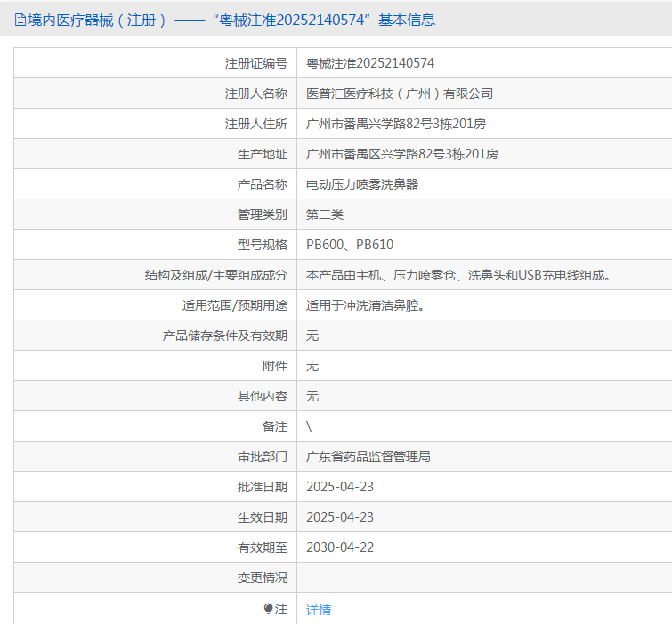Select 无 value in 产品储存条件及有效期 row

(312, 336)
